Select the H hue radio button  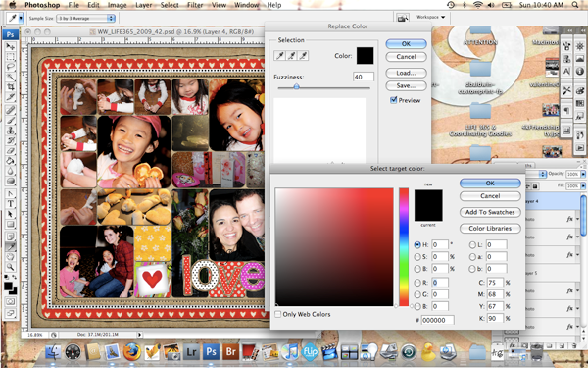coord(417,244)
